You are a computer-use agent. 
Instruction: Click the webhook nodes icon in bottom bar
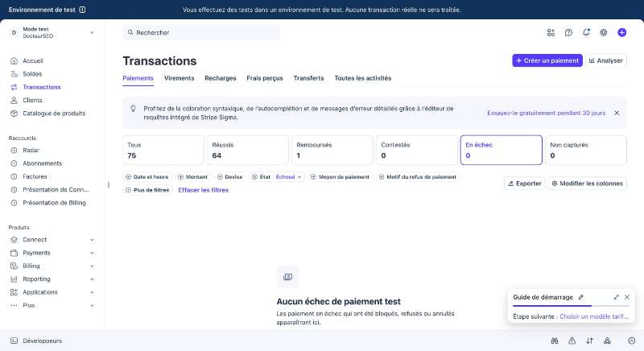pyautogui.click(x=607, y=341)
